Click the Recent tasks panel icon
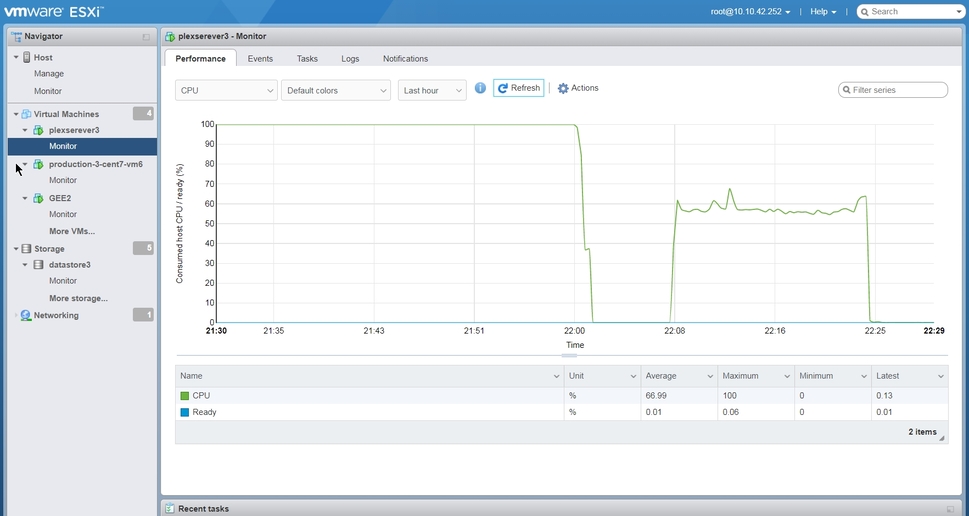Screen dimensions: 969x516 [x=169, y=509]
